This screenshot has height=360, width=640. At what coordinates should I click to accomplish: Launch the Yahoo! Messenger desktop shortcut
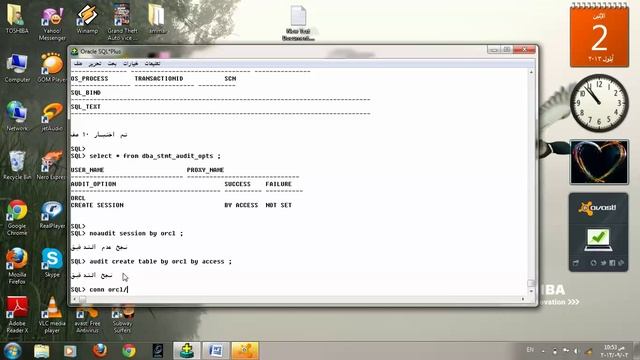[52, 23]
